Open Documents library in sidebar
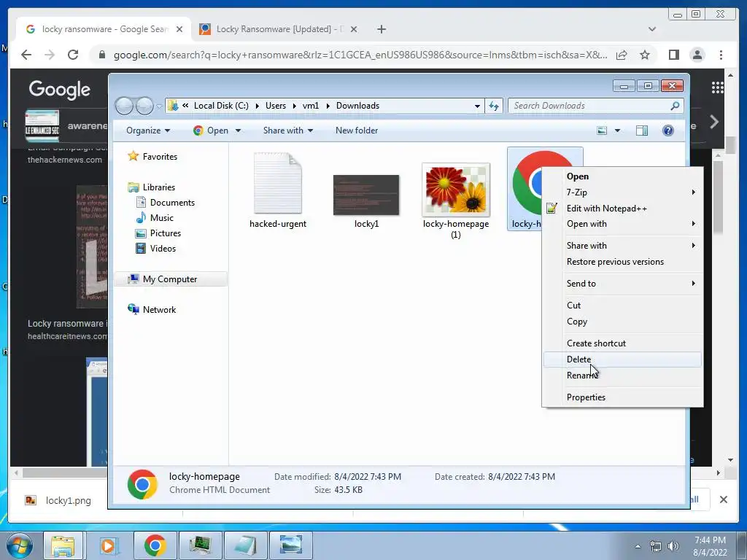Viewport: 747px width, 560px height. point(172,203)
